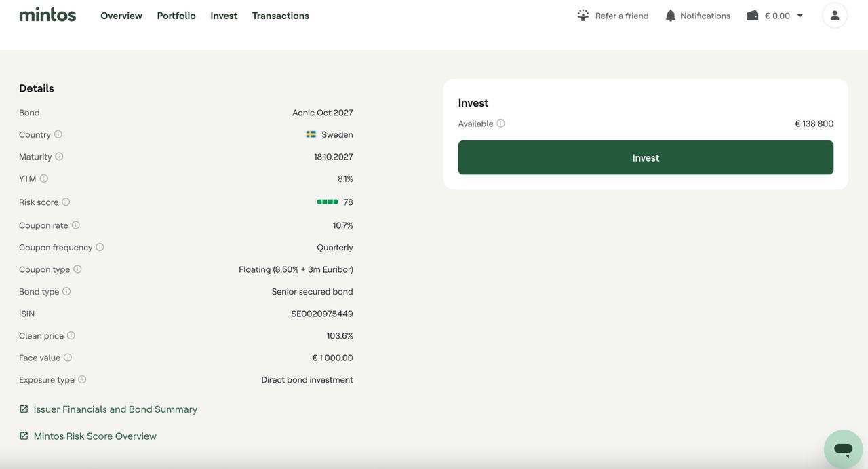
Task: Open the user profile avatar menu
Action: [x=835, y=15]
